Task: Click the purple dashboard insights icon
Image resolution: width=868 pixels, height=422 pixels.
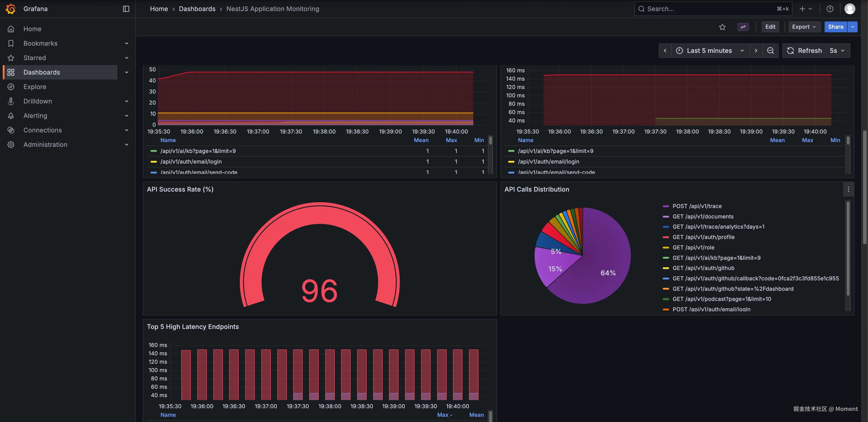Action: (x=743, y=27)
